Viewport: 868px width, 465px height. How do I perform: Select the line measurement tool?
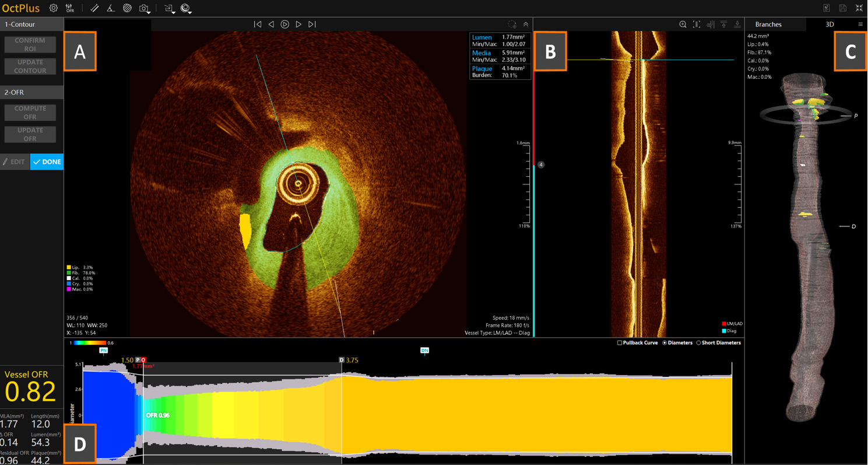[x=94, y=8]
